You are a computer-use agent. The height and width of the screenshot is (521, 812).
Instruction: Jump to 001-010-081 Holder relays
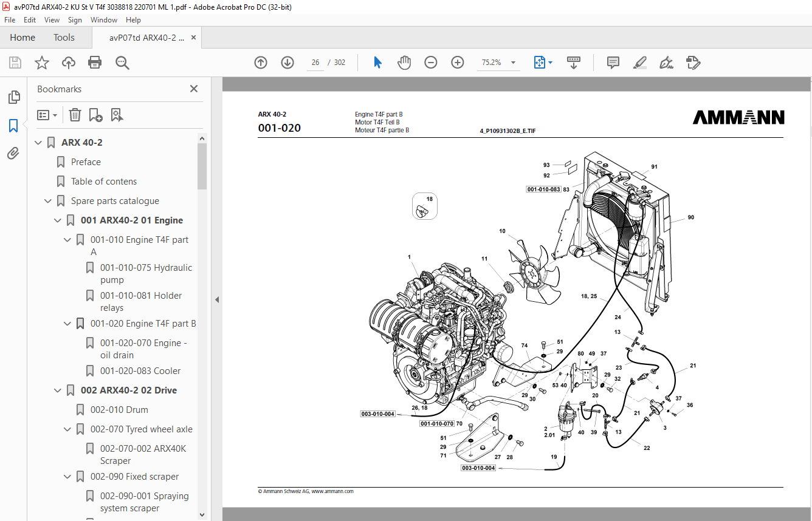click(141, 302)
